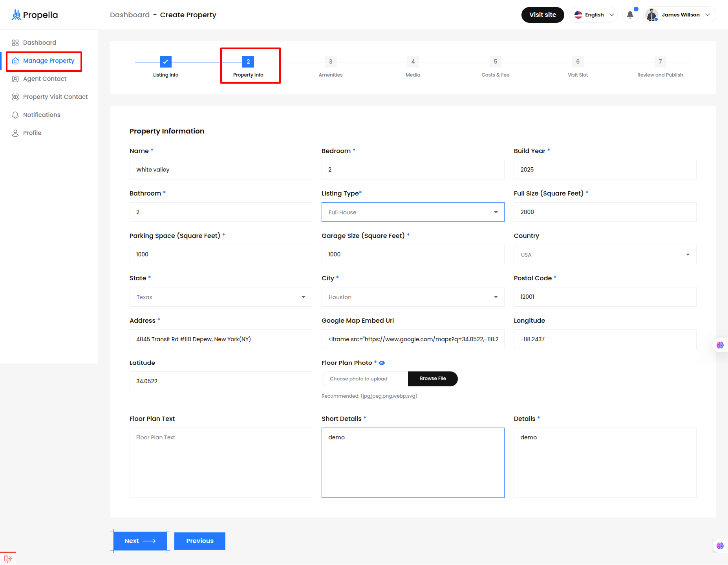The image size is (728, 565).
Task: Open the City dropdown showing Houston
Action: (413, 297)
